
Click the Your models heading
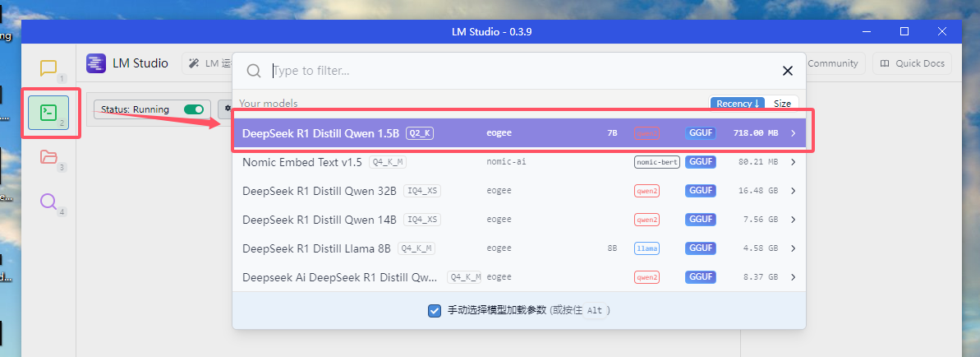269,104
